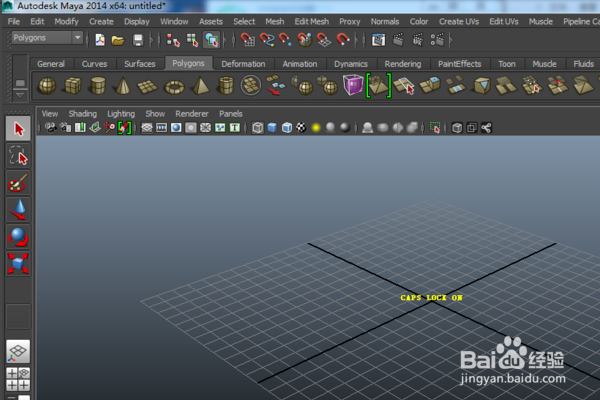
Task: Switch to the PaintEffects shelf tab
Action: [459, 64]
